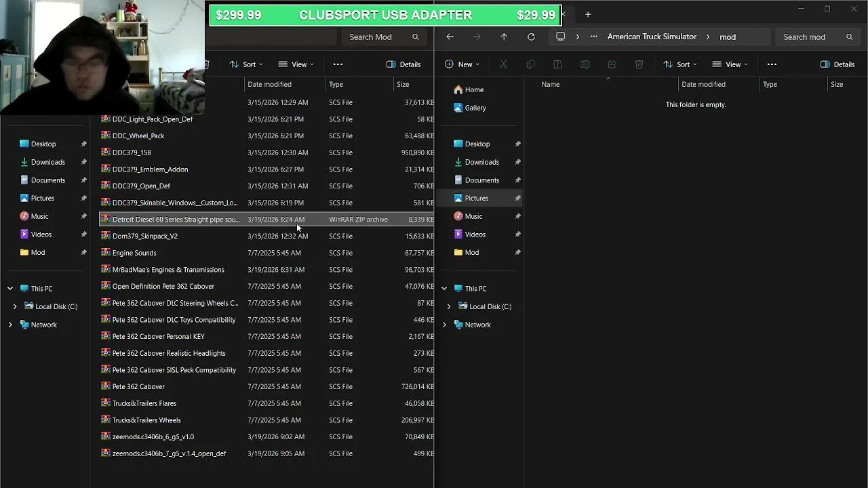Select Pete 362 Cabover Personal KEY file
Screen dimensions: 868x488
[267, 336]
